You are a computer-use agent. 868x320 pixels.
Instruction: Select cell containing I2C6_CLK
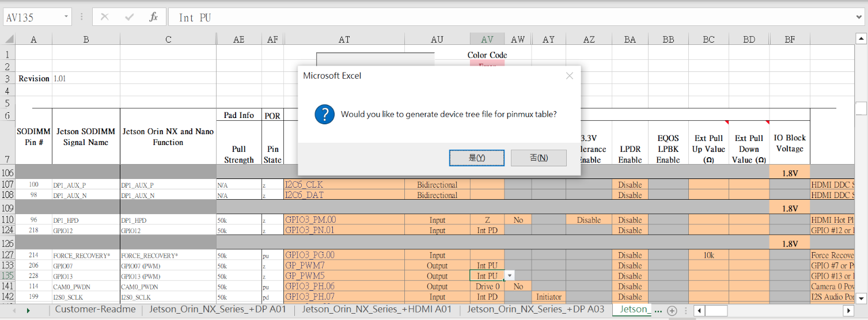pos(344,185)
